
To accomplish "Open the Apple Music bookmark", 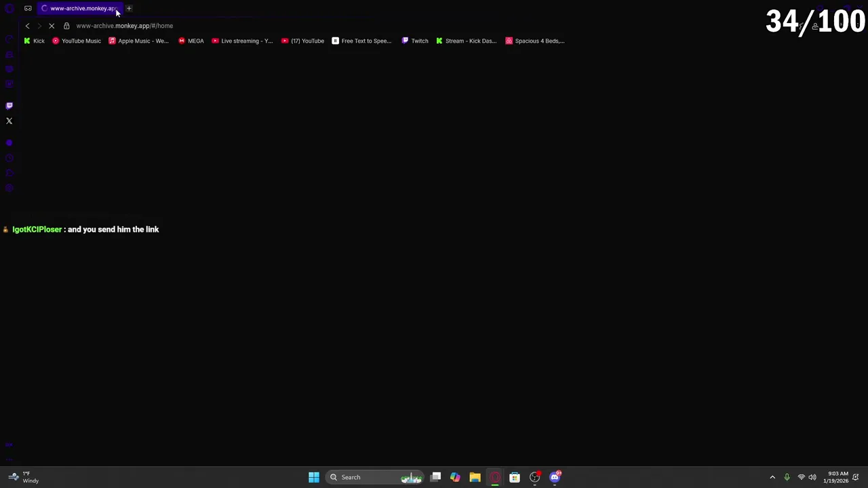I will (x=138, y=41).
